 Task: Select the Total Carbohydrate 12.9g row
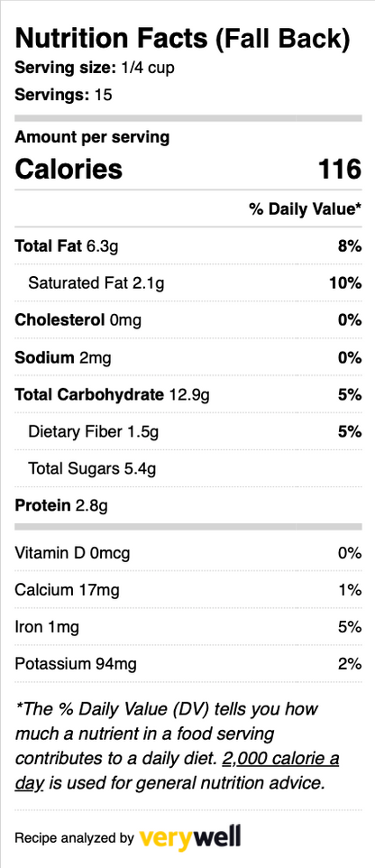(x=188, y=394)
